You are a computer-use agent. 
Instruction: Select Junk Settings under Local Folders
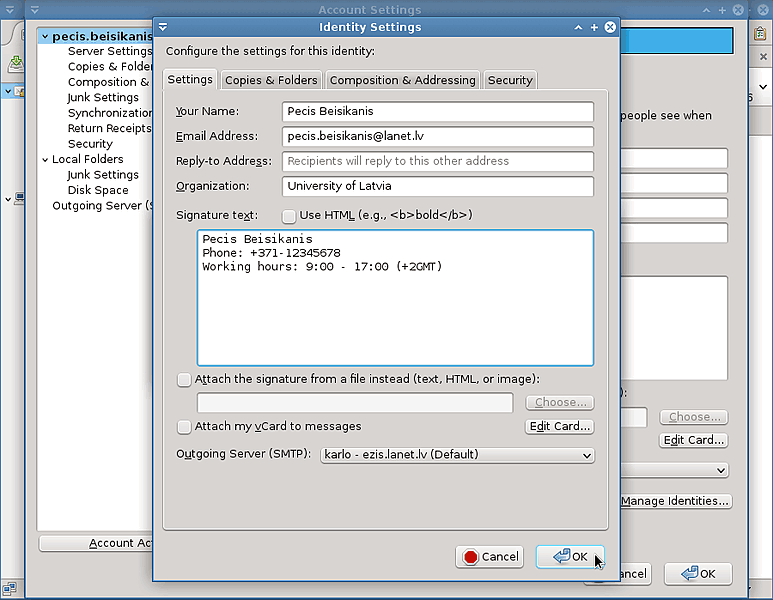(103, 175)
